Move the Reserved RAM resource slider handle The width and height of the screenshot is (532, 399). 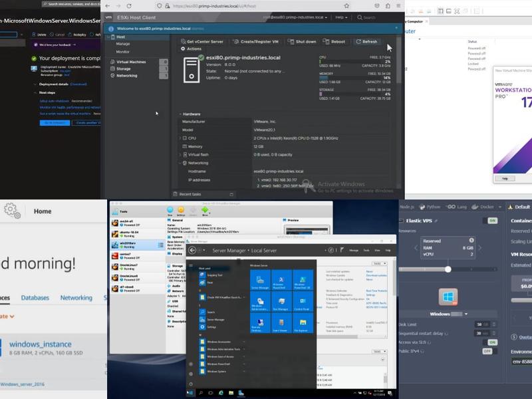click(448, 269)
